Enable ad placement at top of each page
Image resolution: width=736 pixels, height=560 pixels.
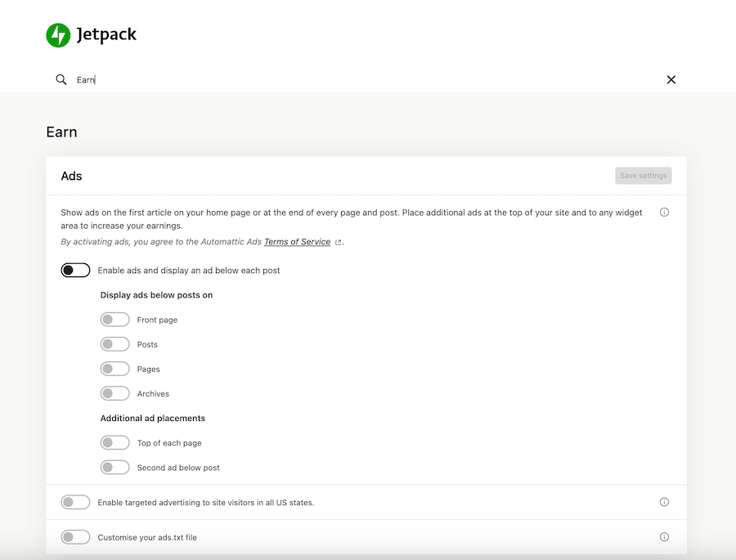coord(114,442)
